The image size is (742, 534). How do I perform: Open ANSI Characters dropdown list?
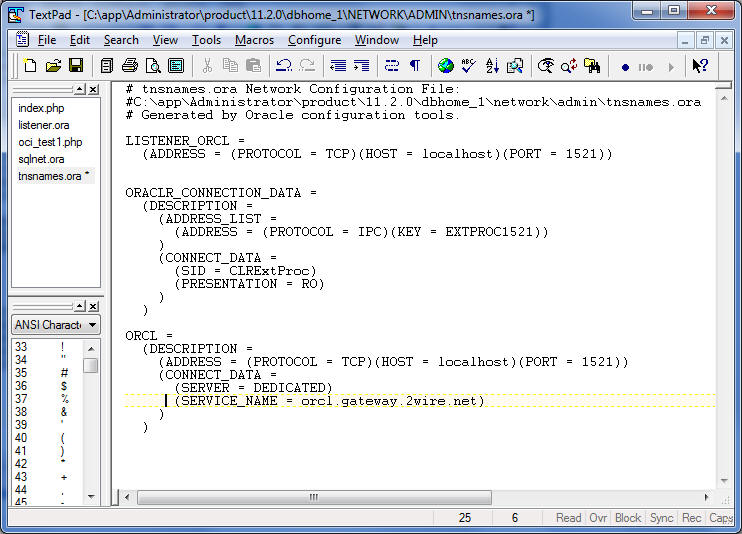[93, 325]
